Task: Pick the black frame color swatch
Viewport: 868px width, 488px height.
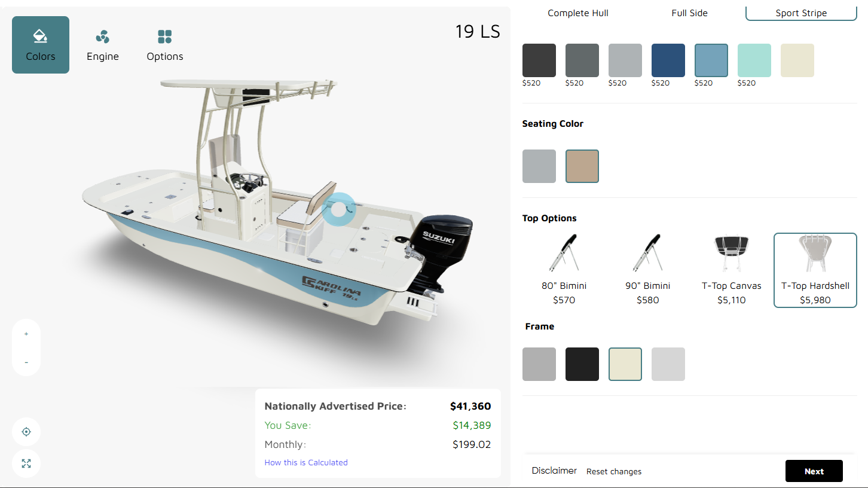Action: point(582,364)
